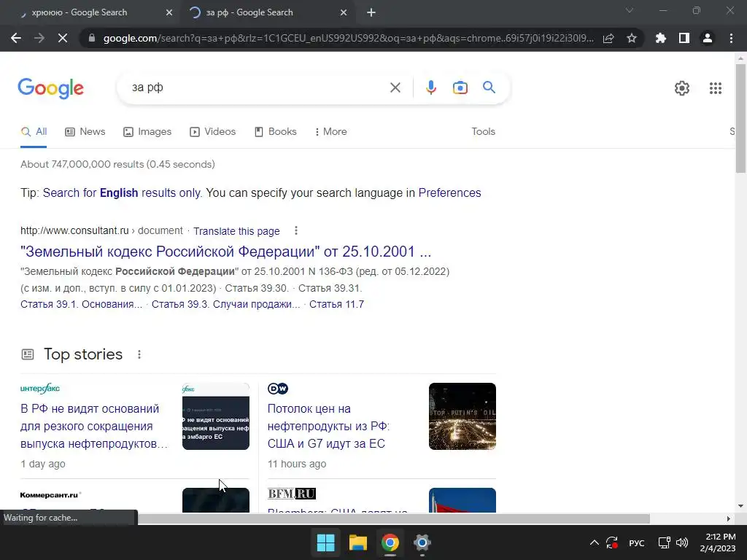Click 'Search for English results only' link

(x=123, y=192)
